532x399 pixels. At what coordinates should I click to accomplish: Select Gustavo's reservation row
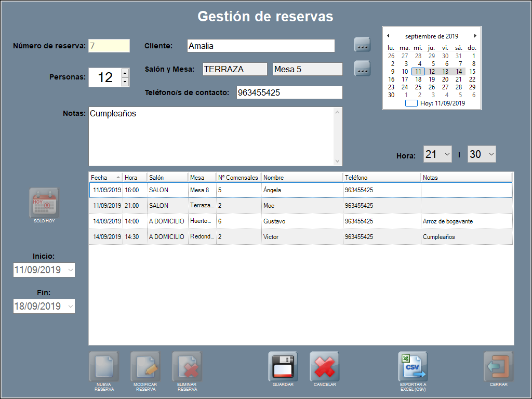coord(300,221)
